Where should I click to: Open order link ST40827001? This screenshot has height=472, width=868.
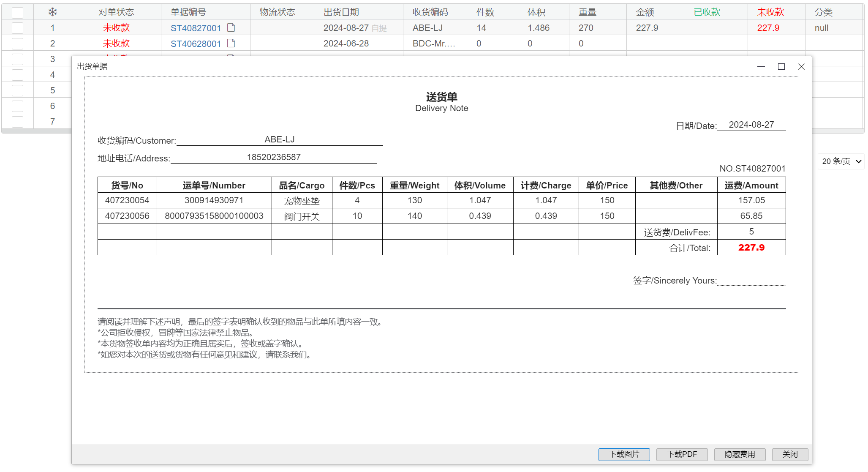pyautogui.click(x=196, y=28)
